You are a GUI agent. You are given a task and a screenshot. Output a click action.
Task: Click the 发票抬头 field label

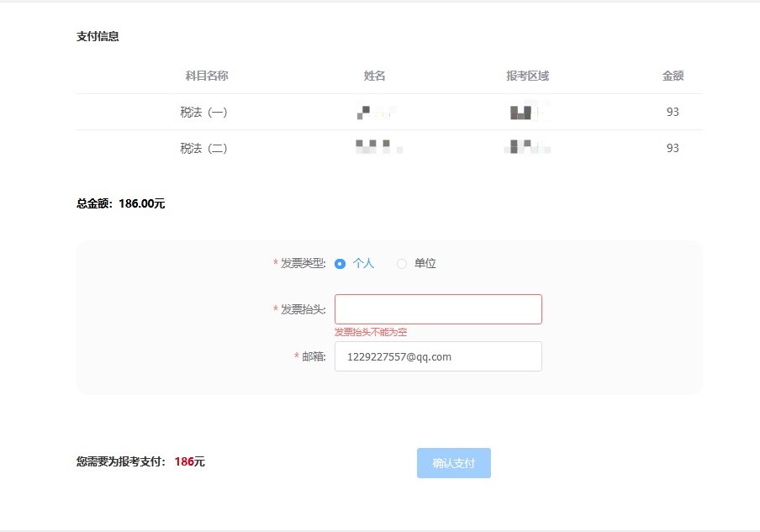coord(303,309)
